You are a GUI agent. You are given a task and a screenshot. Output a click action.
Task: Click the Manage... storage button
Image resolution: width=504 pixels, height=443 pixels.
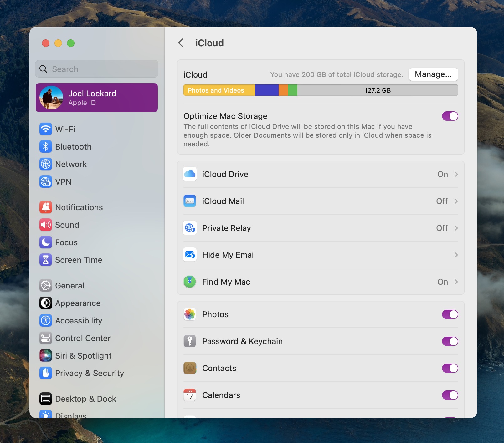[433, 74]
